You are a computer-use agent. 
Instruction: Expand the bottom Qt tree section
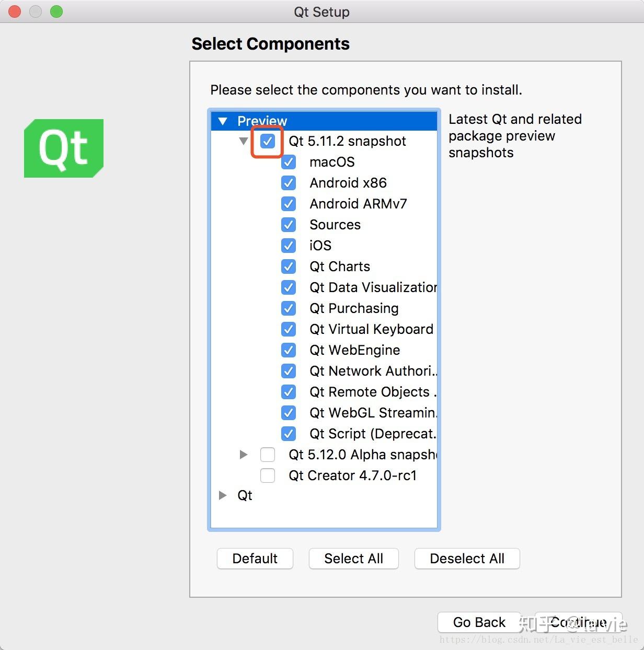click(x=223, y=495)
